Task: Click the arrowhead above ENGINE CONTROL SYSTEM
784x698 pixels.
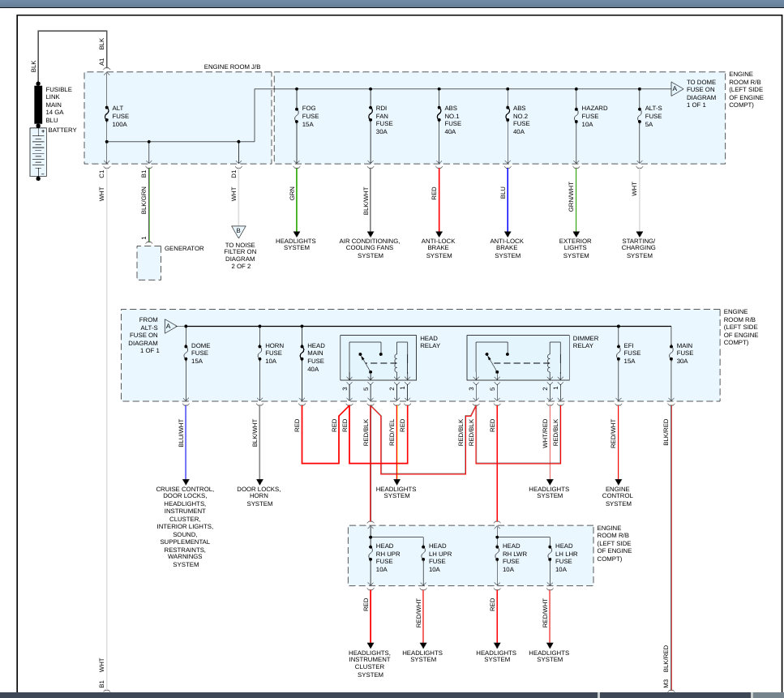Action: pos(618,482)
